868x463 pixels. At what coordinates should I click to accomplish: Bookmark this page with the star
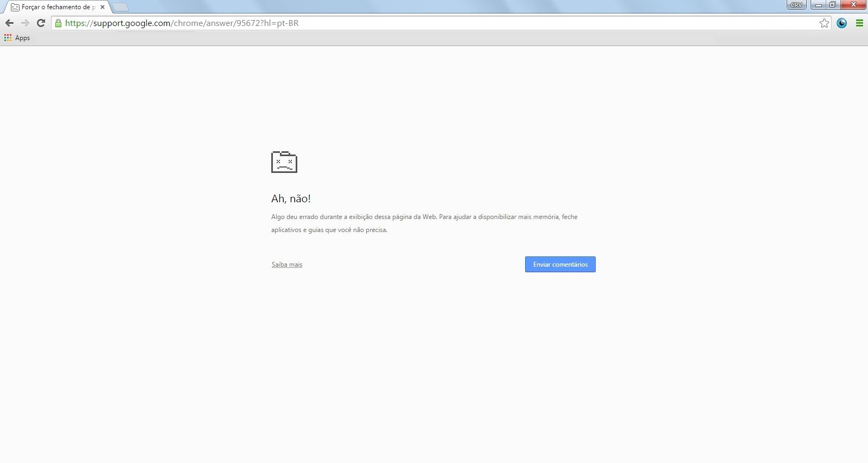tap(824, 23)
